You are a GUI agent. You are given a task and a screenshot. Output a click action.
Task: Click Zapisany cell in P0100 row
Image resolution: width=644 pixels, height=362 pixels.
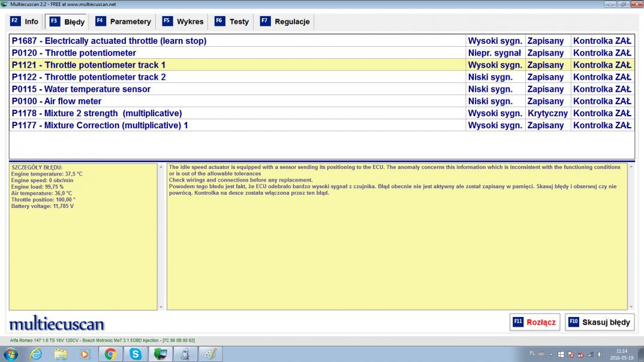pyautogui.click(x=547, y=101)
